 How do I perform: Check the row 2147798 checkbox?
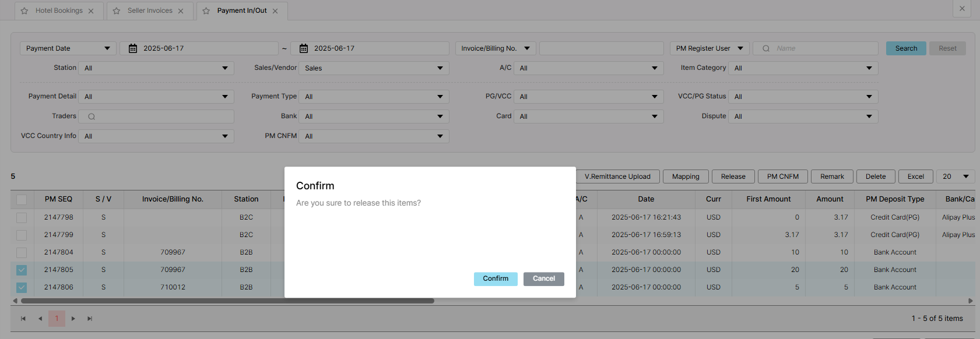tap(22, 218)
